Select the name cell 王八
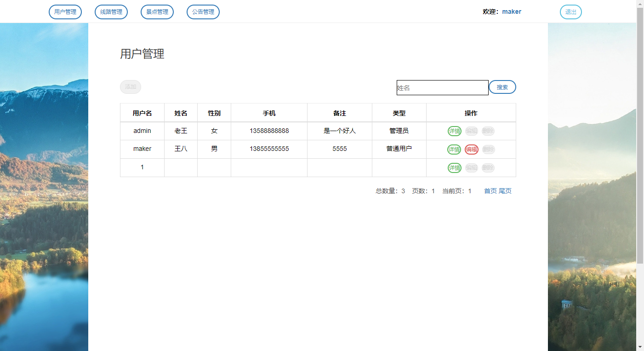The image size is (644, 351). 181,149
